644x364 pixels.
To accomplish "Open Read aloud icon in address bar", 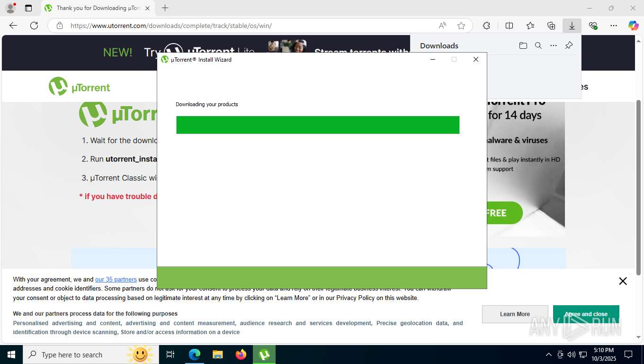I will click(442, 26).
